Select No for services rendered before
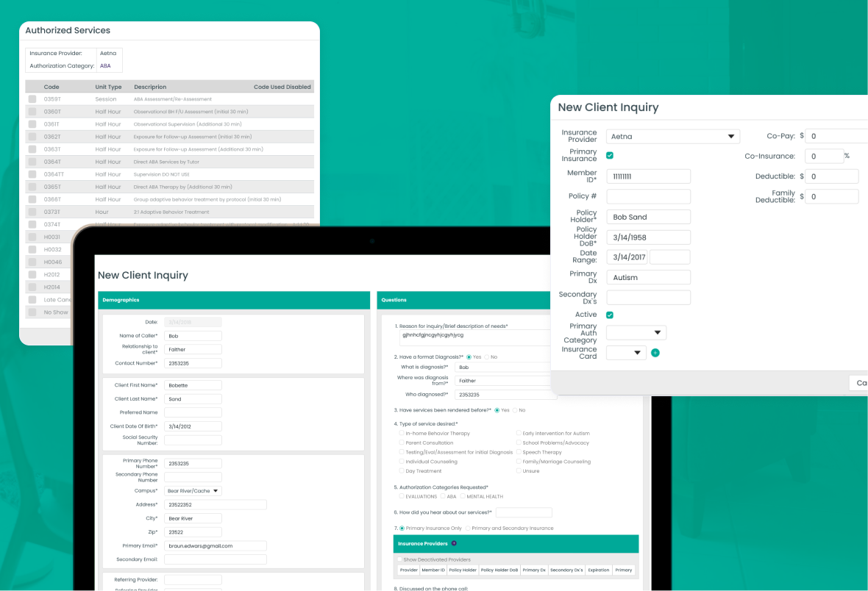Image resolution: width=868 pixels, height=591 pixels. coord(515,410)
